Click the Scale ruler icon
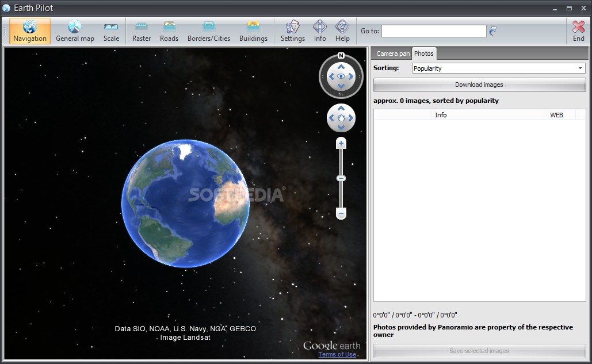 111,27
